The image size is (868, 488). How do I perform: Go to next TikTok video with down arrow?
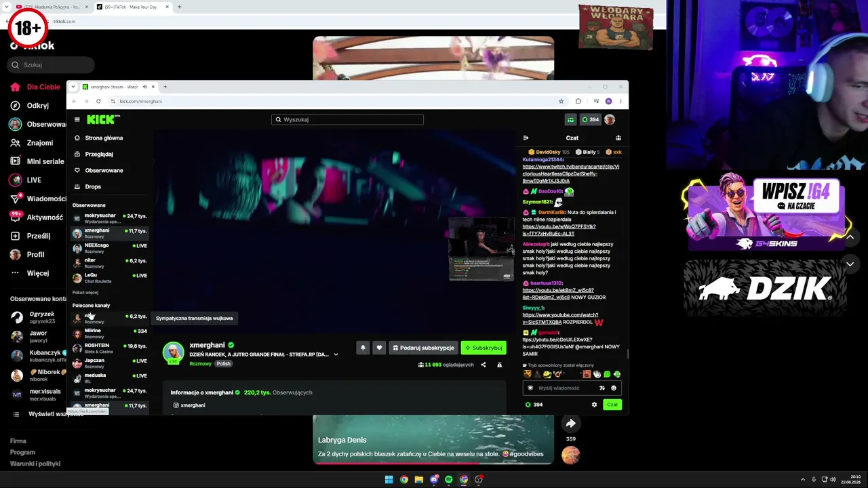tap(850, 264)
